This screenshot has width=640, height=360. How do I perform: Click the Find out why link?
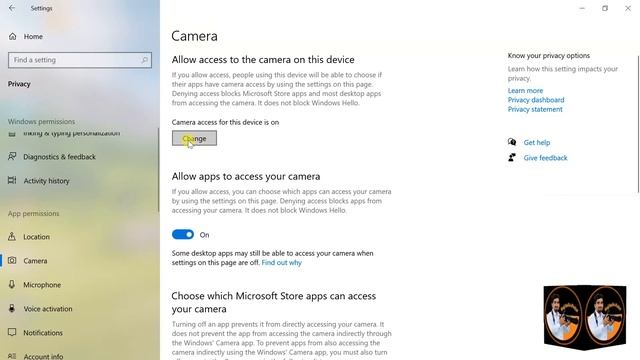[x=282, y=263]
